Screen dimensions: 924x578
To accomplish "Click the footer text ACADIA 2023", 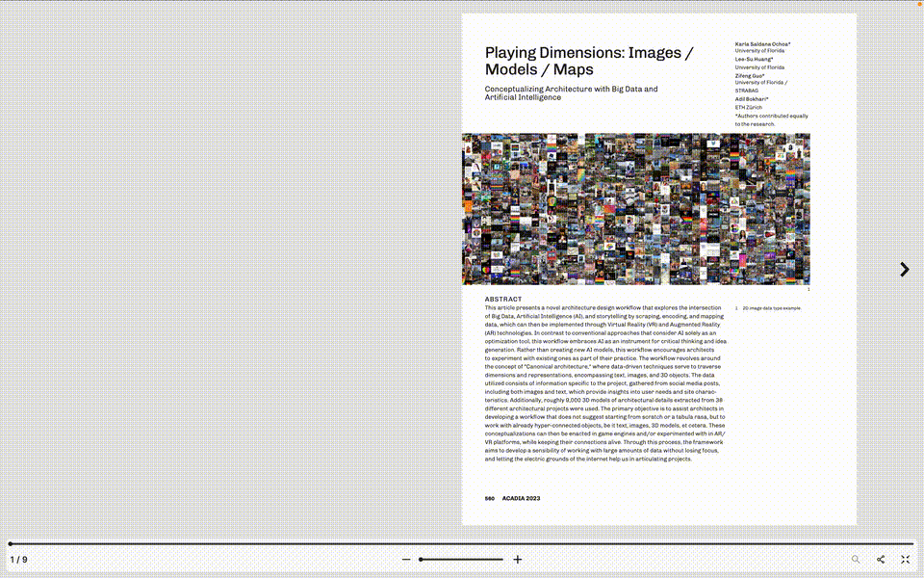I will [521, 498].
